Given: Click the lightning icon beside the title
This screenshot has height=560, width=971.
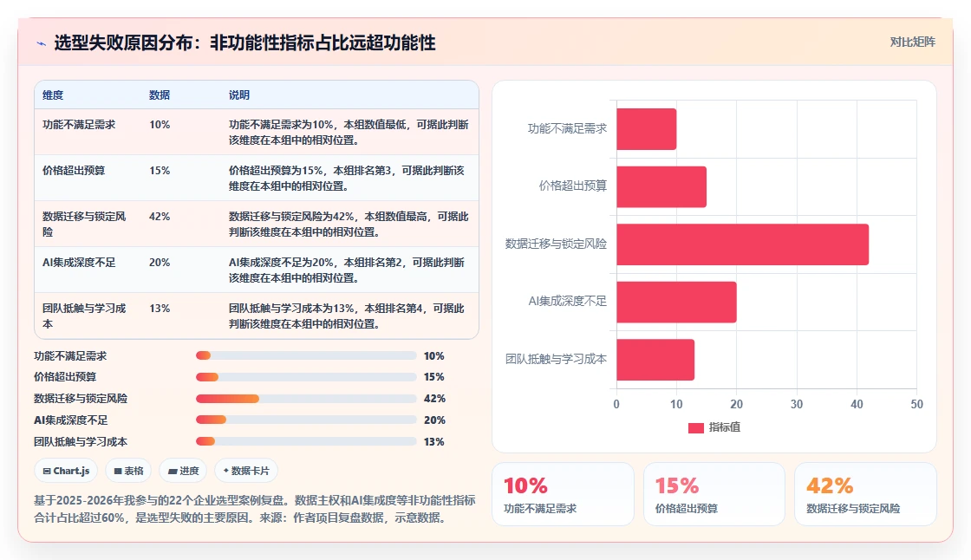Looking at the screenshot, I should point(42,43).
